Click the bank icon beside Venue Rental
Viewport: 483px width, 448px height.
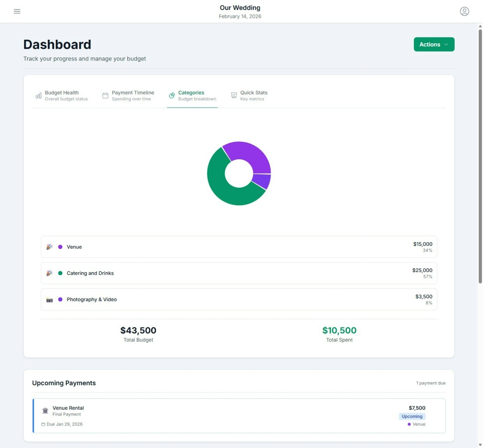tap(45, 411)
